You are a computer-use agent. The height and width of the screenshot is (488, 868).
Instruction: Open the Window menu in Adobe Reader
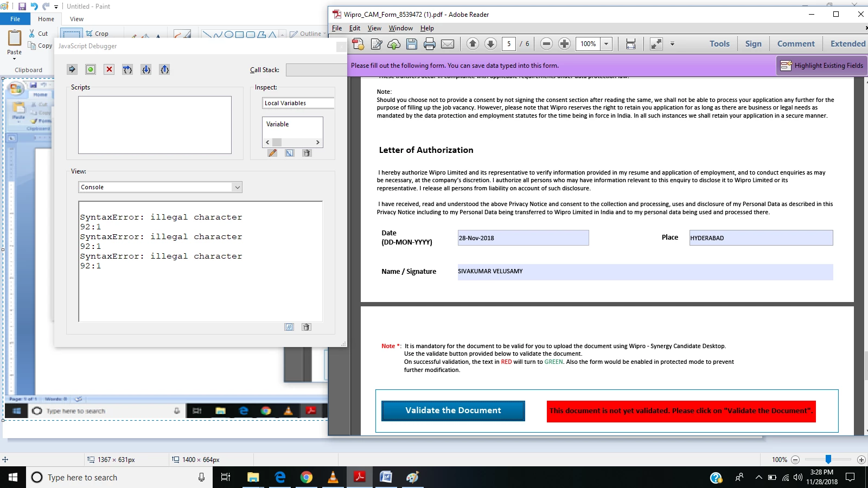401,28
